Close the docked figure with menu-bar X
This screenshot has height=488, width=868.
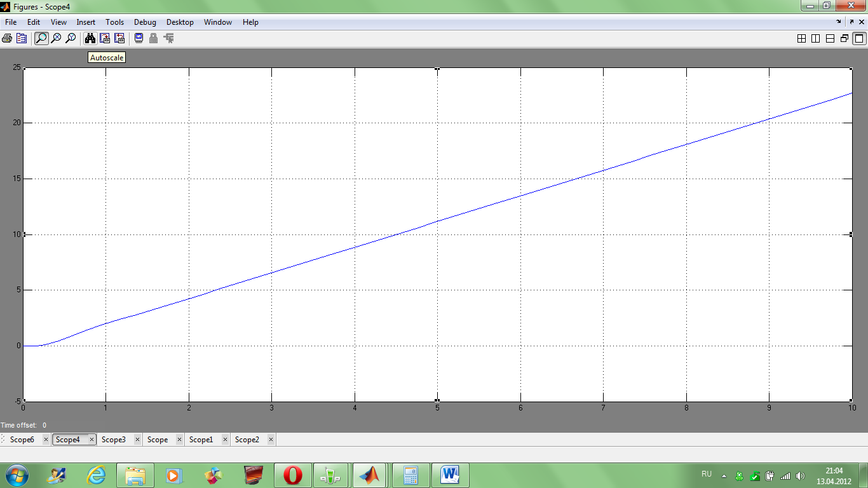[862, 22]
